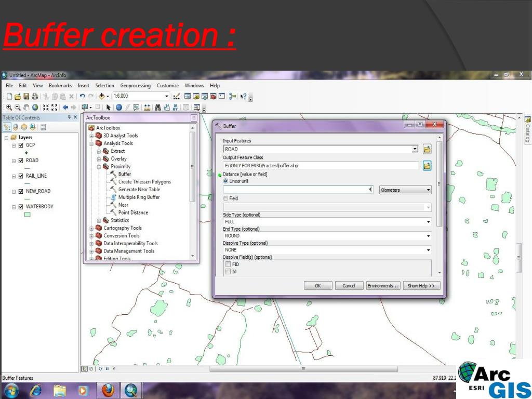Image resolution: width=532 pixels, height=399 pixels.
Task: Select the Zoom Out tool
Action: pyautogui.click(x=18, y=108)
